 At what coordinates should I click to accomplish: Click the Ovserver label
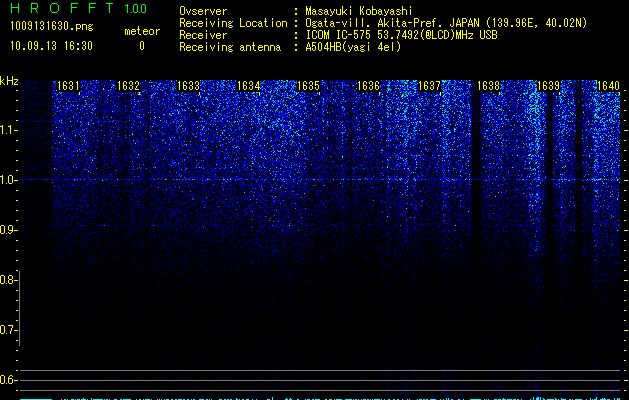coord(203,11)
